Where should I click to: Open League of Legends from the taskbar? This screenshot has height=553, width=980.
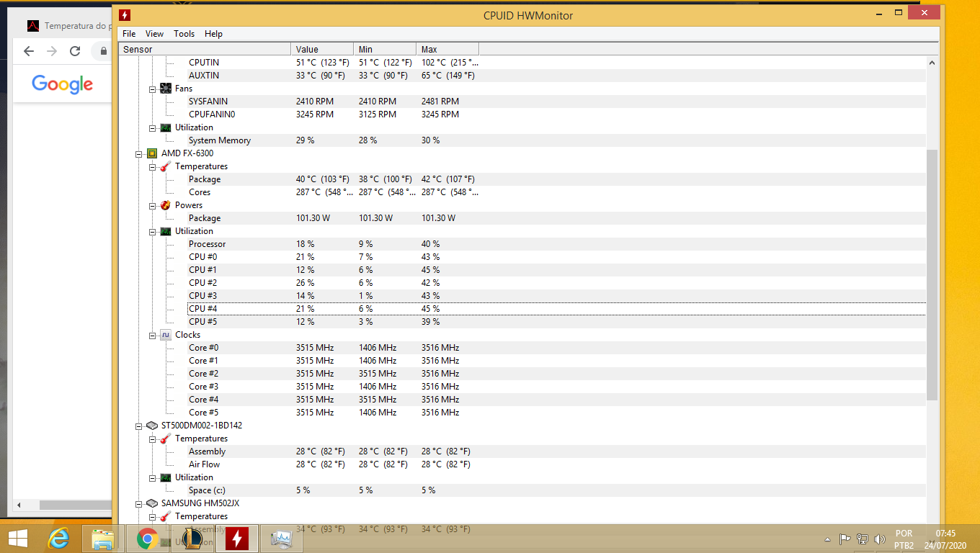(192, 539)
